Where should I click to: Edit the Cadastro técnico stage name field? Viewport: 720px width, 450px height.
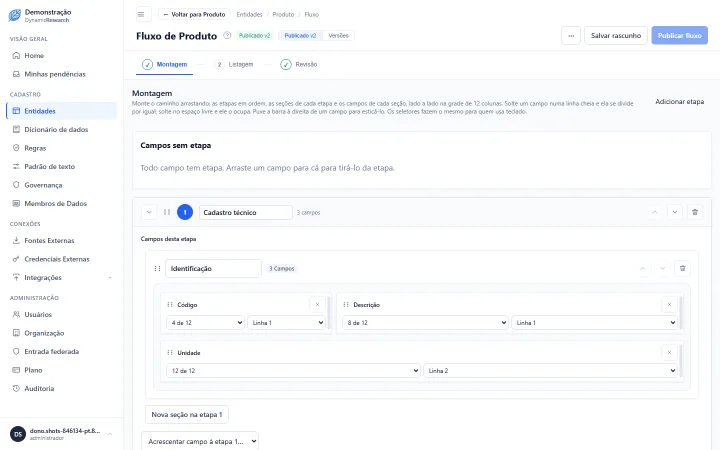pos(246,212)
